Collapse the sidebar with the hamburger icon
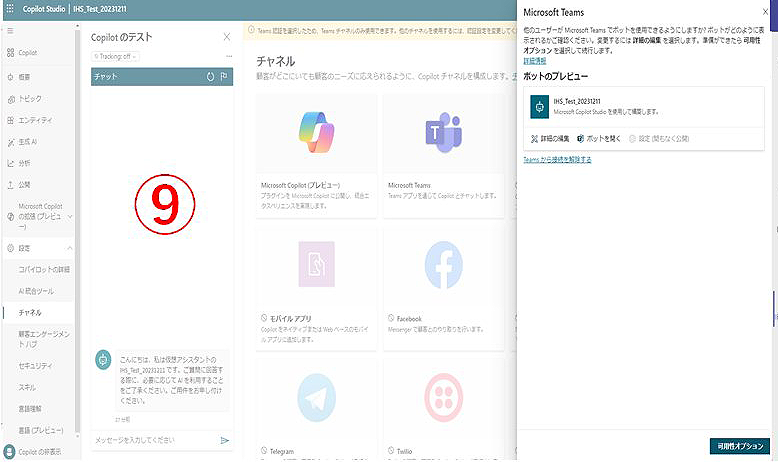This screenshot has height=462, width=778. tap(10, 31)
